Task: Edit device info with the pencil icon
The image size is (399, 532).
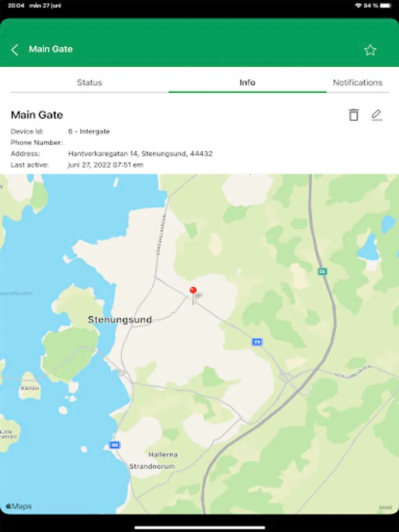Action: (x=377, y=115)
